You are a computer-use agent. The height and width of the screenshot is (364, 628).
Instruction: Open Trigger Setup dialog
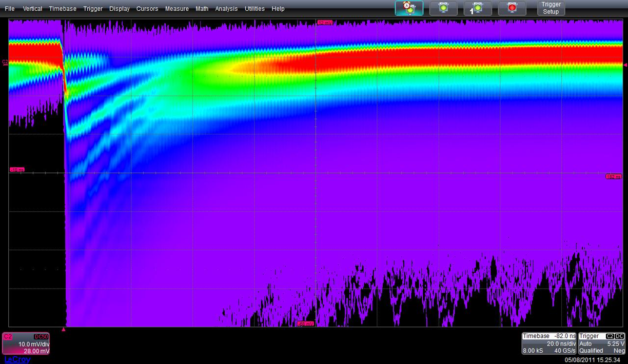(551, 8)
